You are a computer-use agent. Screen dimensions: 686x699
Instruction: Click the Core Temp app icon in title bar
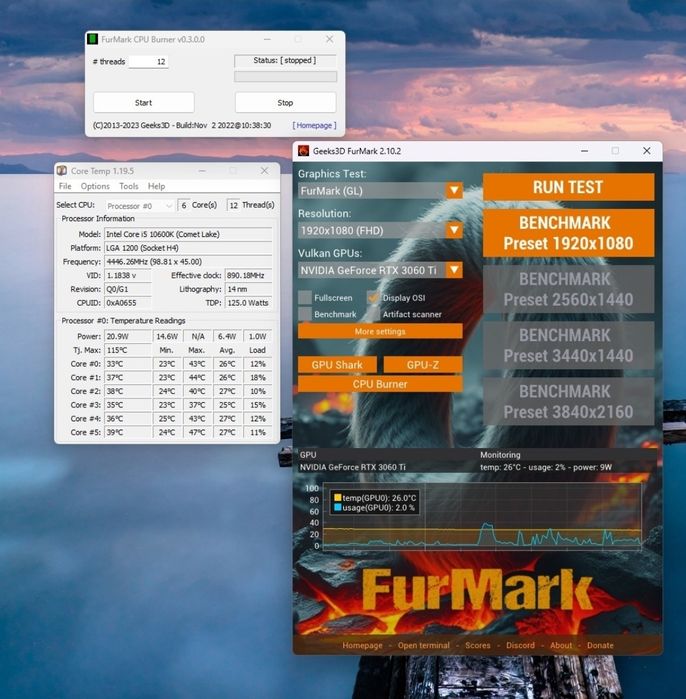(x=62, y=171)
